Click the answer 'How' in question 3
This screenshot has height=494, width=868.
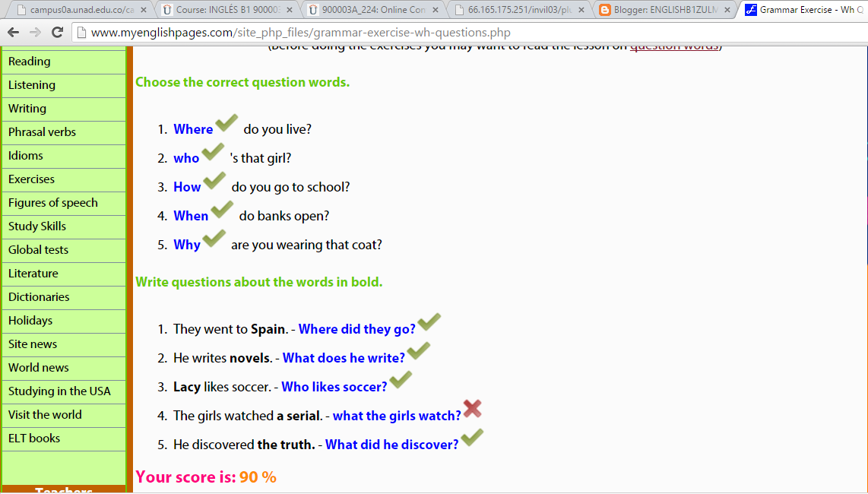tap(187, 187)
